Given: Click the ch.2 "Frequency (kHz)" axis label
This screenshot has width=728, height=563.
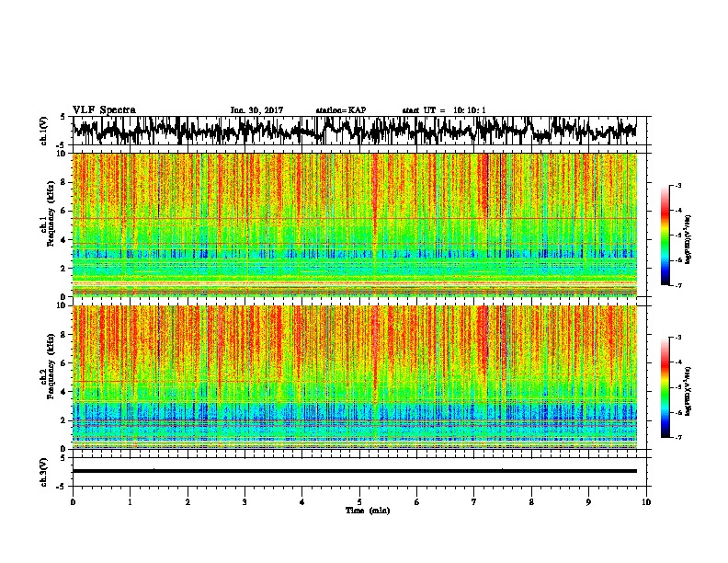Looking at the screenshot, I should pyautogui.click(x=51, y=366).
